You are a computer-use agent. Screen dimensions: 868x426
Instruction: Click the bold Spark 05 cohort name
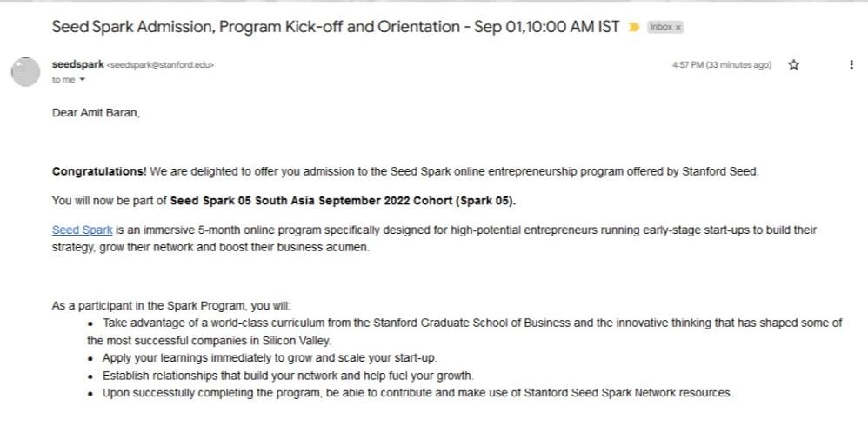(x=343, y=201)
